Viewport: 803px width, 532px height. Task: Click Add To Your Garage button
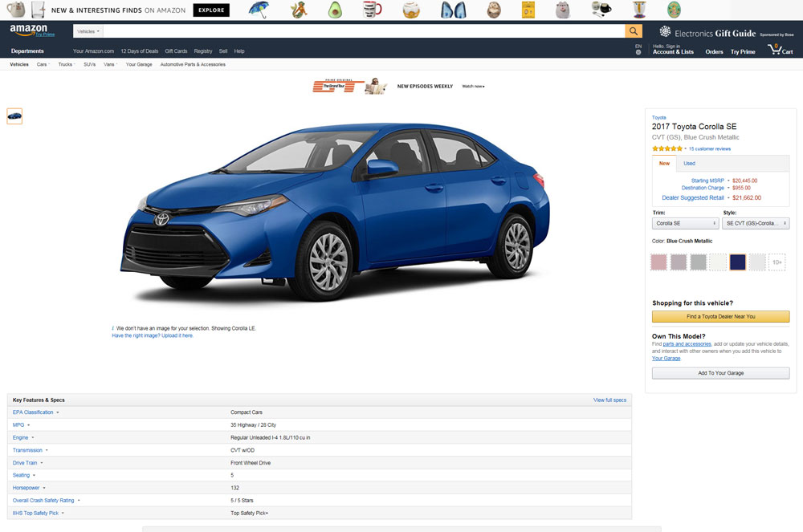pos(720,373)
